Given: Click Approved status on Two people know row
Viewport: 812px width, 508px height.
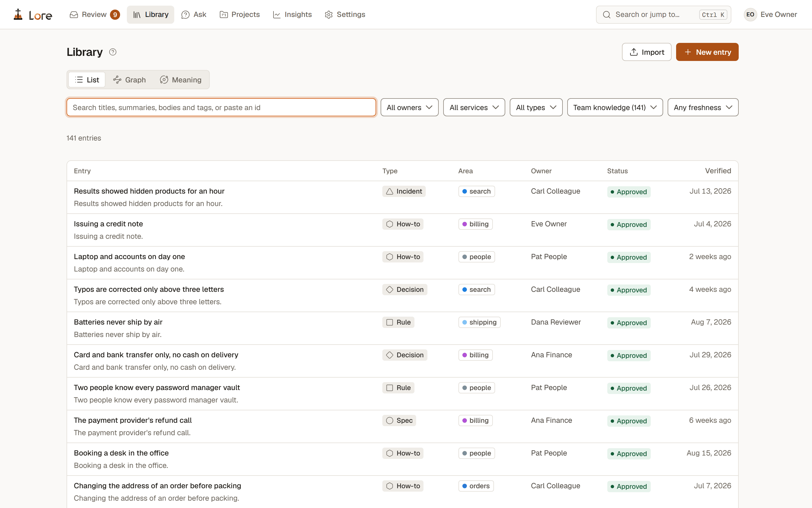Looking at the screenshot, I should pyautogui.click(x=629, y=388).
